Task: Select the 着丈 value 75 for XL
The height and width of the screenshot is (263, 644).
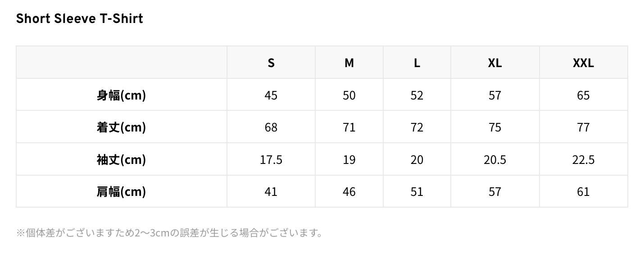Action: point(494,127)
